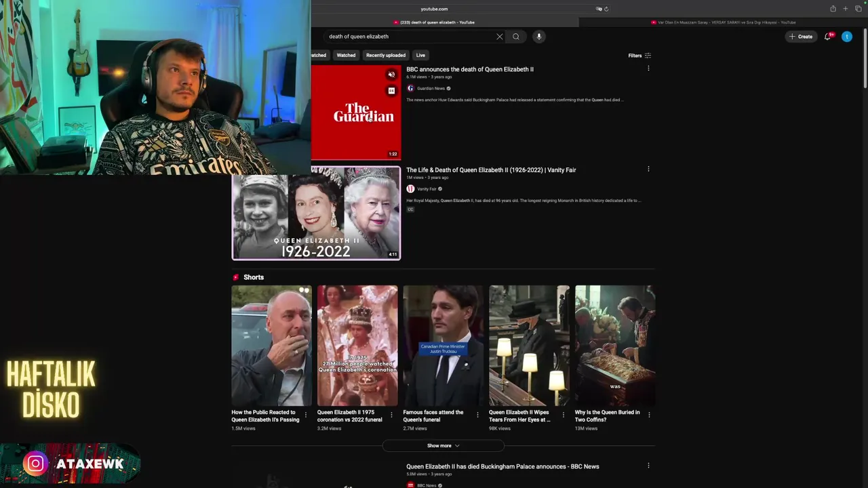Toggle captions on the Guardian video preview
Viewport: 868px width, 488px height.
[391, 90]
